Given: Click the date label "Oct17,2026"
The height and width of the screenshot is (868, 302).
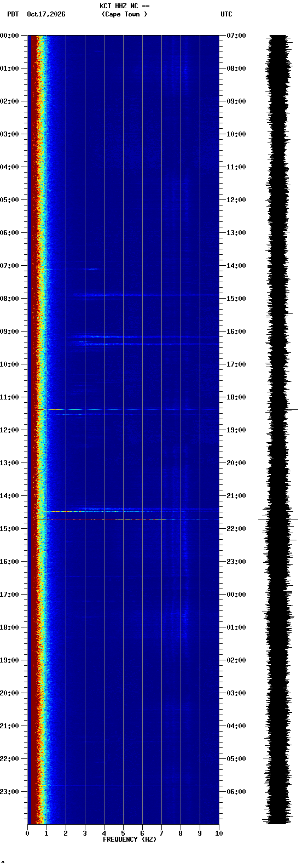Looking at the screenshot, I should [46, 14].
